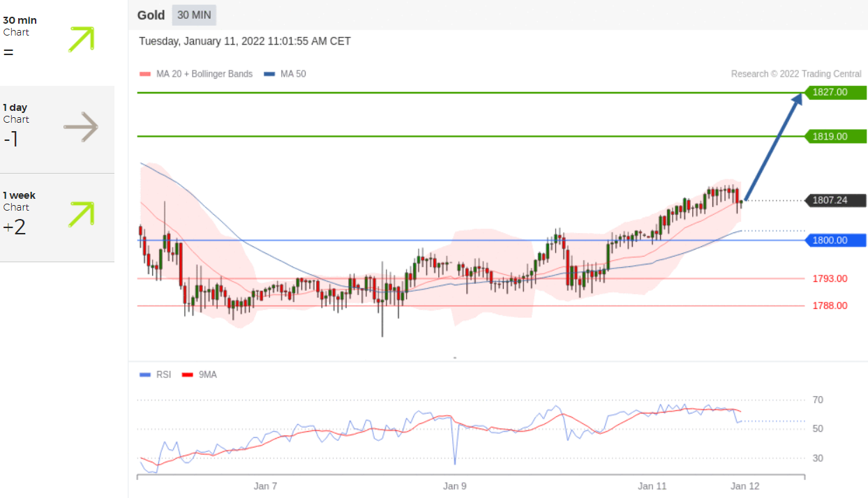The height and width of the screenshot is (498, 868).
Task: Click the 1827.00 resistance price label
Action: (x=835, y=92)
